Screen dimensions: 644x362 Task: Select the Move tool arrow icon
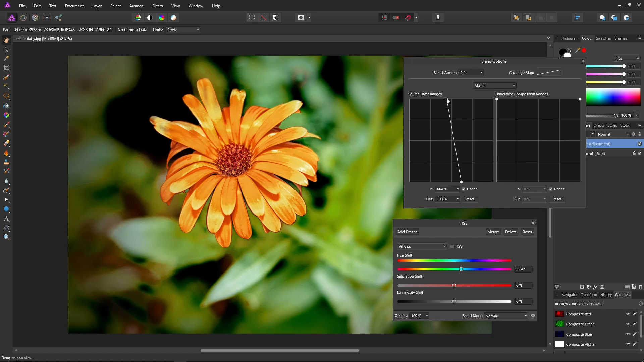click(6, 49)
